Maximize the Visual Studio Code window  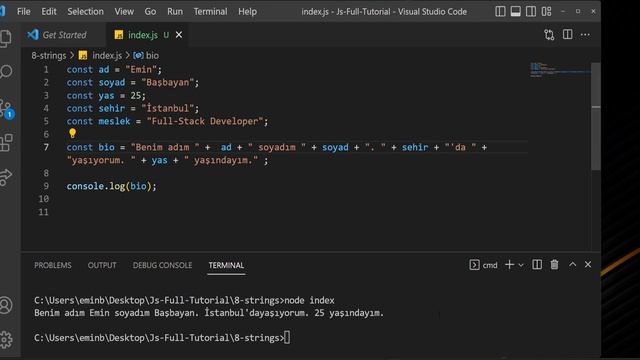pos(578,11)
